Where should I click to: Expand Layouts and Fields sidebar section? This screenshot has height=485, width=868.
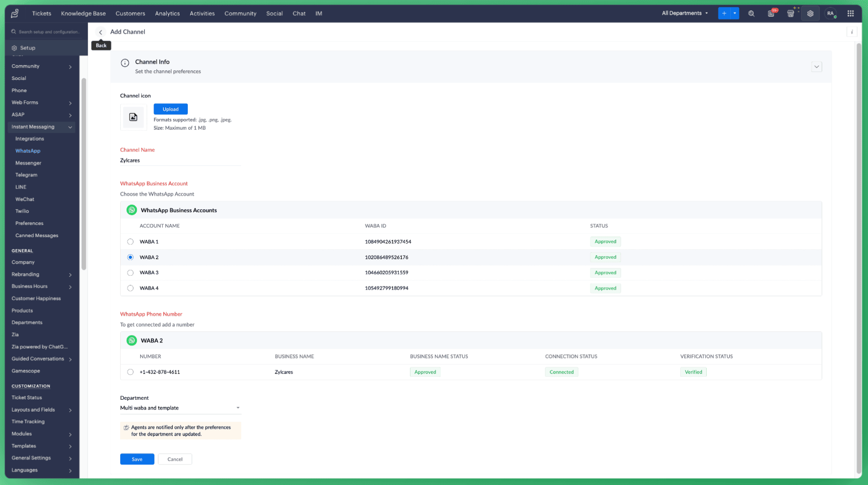click(70, 410)
